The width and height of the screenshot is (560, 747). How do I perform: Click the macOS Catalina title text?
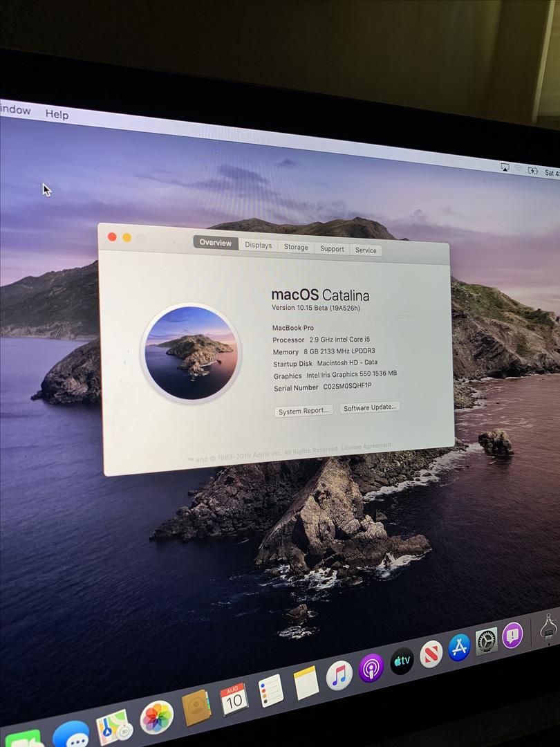click(320, 295)
